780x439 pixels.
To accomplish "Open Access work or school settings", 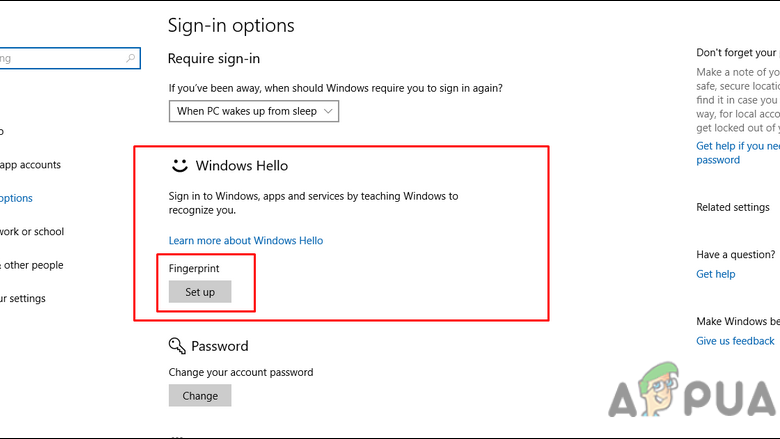I will pos(32,232).
